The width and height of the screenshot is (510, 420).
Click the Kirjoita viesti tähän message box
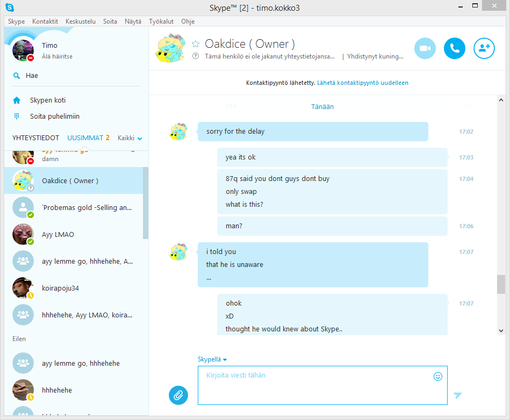(322, 385)
